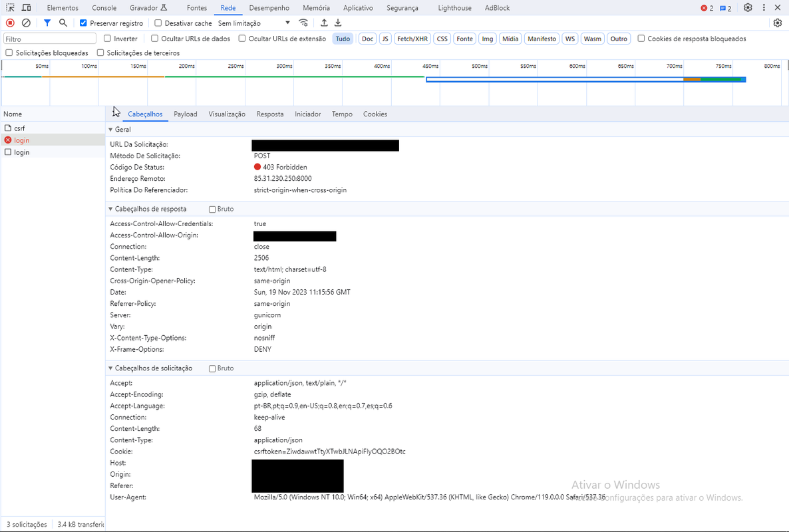This screenshot has height=532, width=789.
Task: Open network panel settings gear
Action: pyautogui.click(x=778, y=23)
